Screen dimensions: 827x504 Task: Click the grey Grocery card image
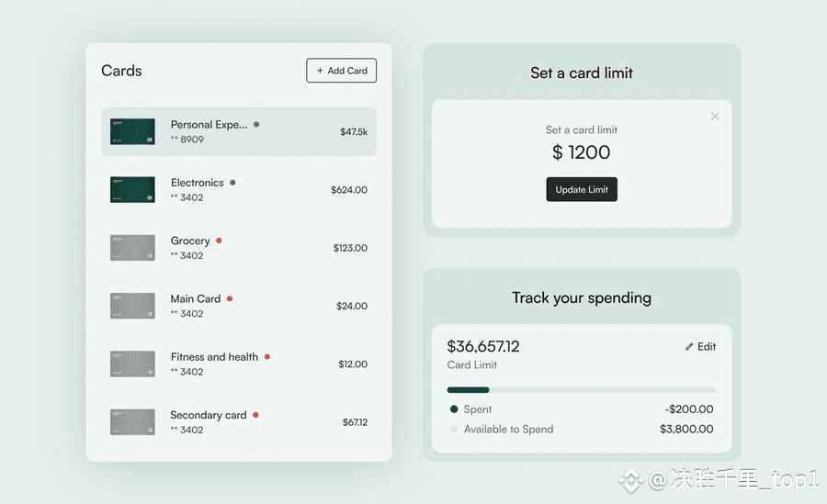[132, 248]
